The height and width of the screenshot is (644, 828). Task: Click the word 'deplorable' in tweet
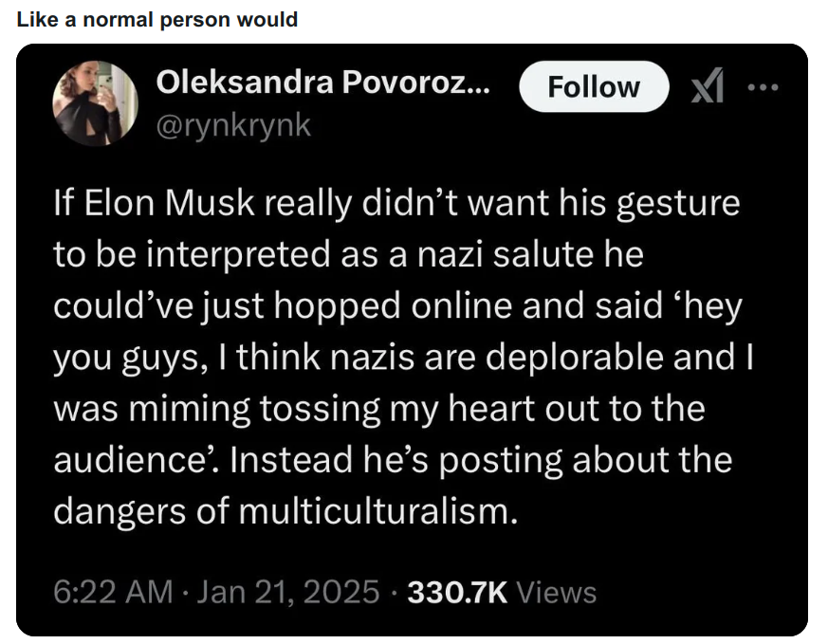[x=574, y=357]
